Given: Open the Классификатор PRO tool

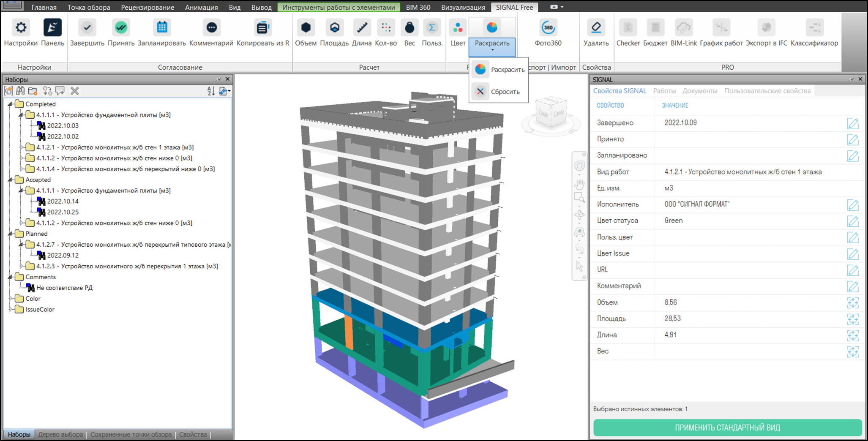Looking at the screenshot, I should (x=814, y=28).
